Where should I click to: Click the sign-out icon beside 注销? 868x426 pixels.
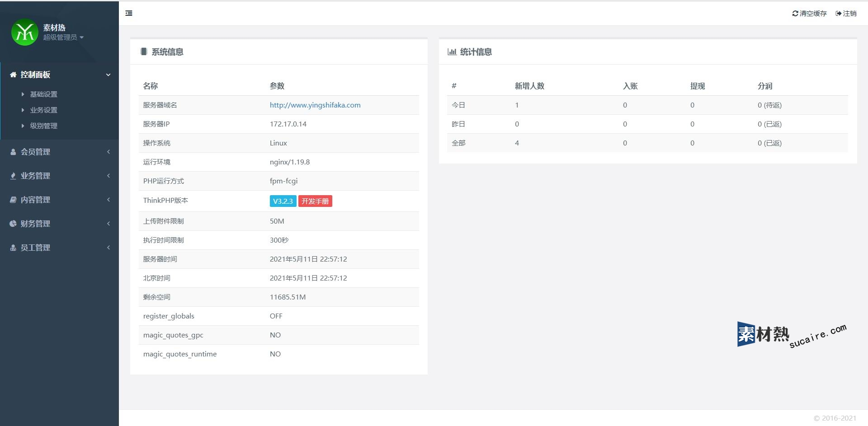839,14
